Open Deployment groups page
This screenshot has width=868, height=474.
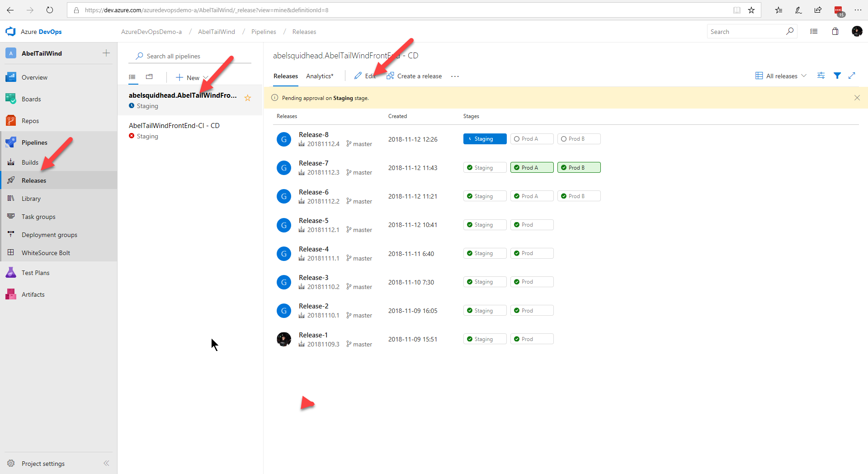[x=49, y=235]
